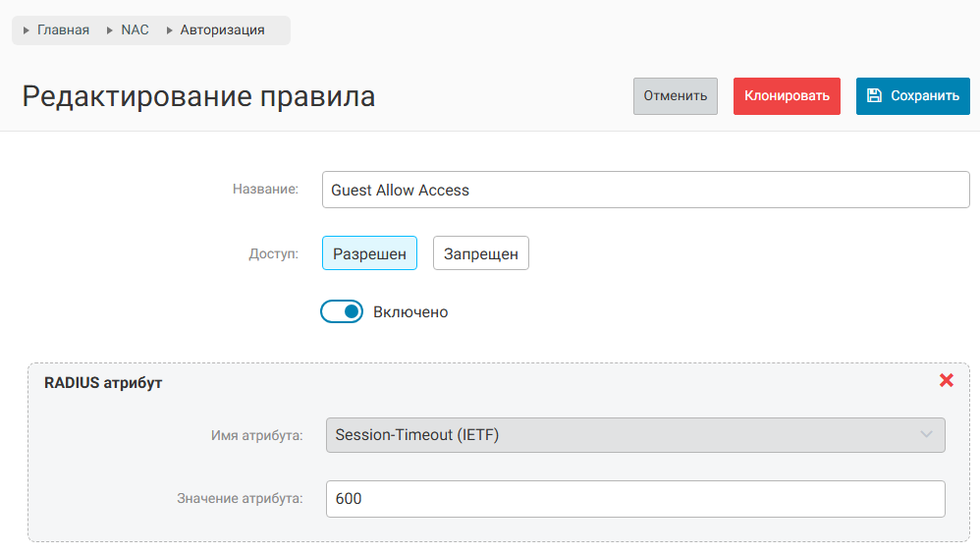Open the Session-Timeout (IETF) attribute dropdown
Image resolution: width=980 pixels, height=554 pixels.
click(634, 434)
